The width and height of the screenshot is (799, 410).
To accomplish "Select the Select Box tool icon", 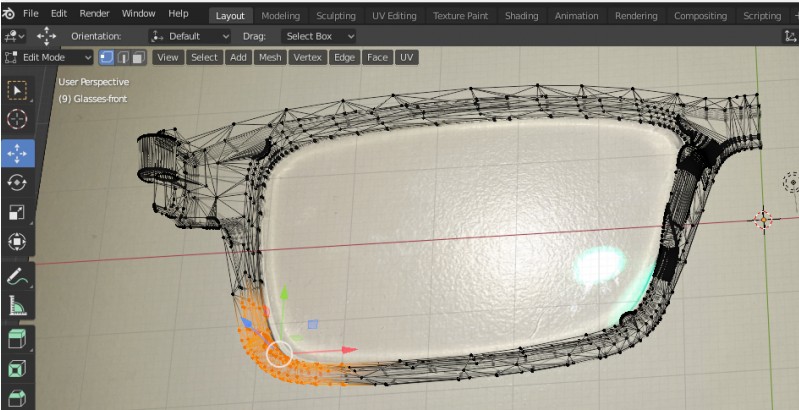I will pos(19,91).
